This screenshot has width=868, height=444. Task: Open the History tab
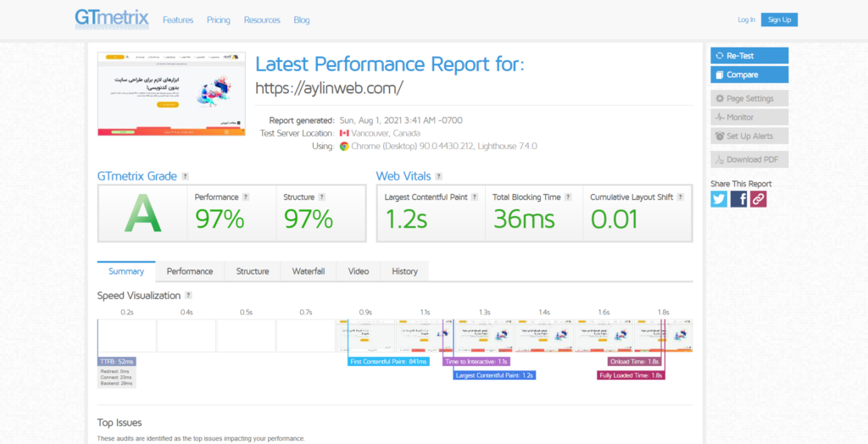(404, 271)
